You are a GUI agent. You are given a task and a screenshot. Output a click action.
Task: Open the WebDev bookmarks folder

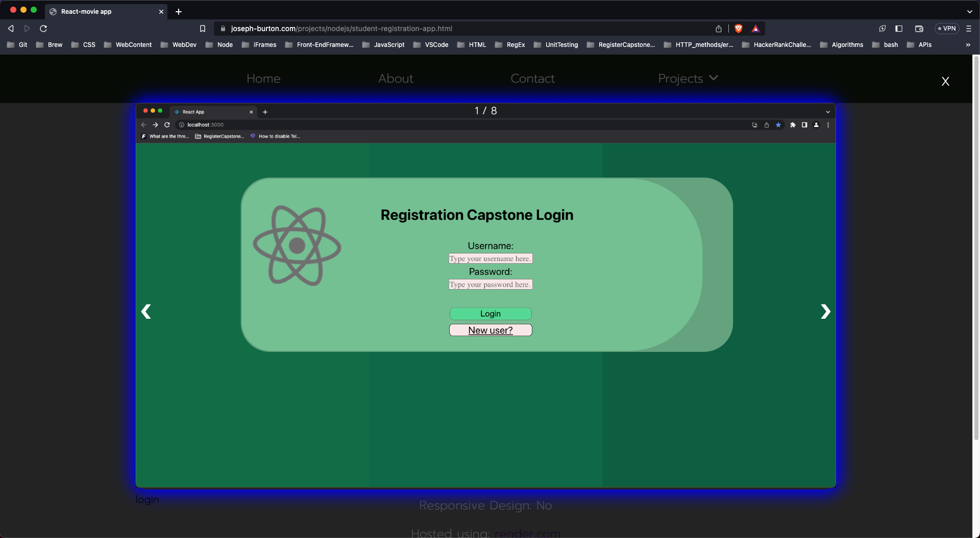(x=178, y=45)
